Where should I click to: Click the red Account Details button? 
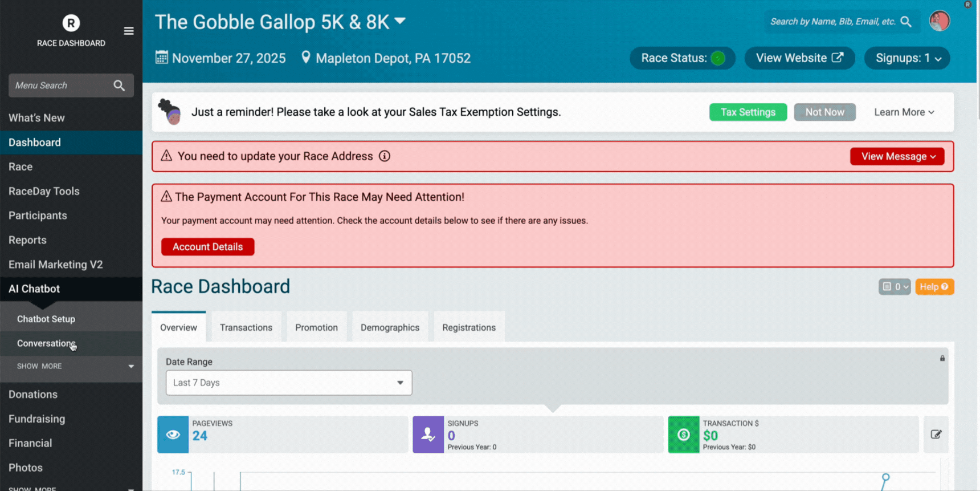coord(207,247)
